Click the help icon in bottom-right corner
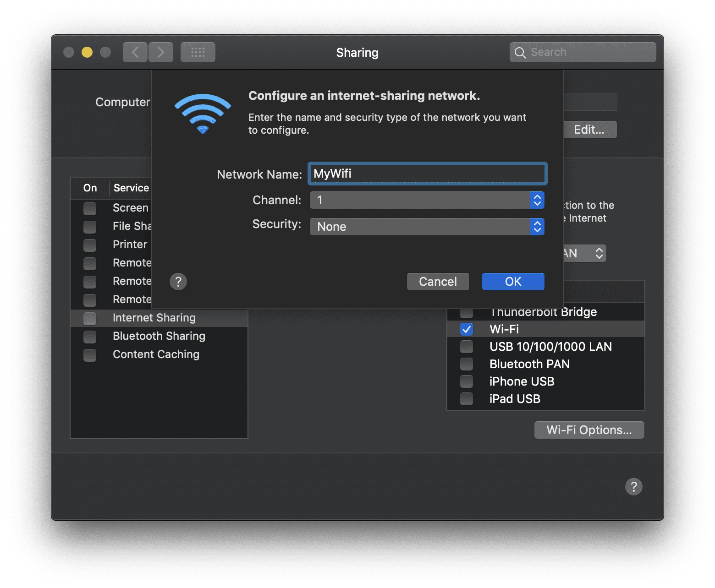Image resolution: width=715 pixels, height=588 pixels. [x=634, y=486]
